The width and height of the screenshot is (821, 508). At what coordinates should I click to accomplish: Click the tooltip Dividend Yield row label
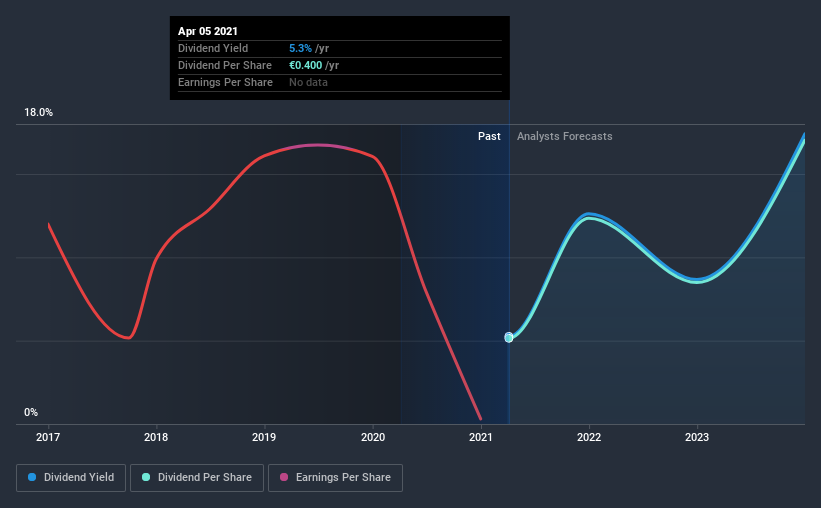coord(213,48)
